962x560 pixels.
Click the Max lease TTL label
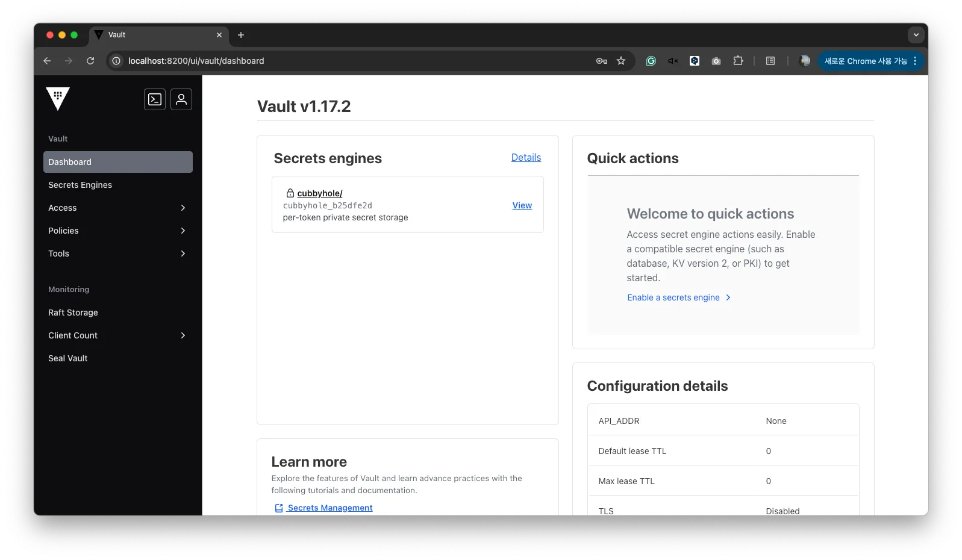(626, 481)
